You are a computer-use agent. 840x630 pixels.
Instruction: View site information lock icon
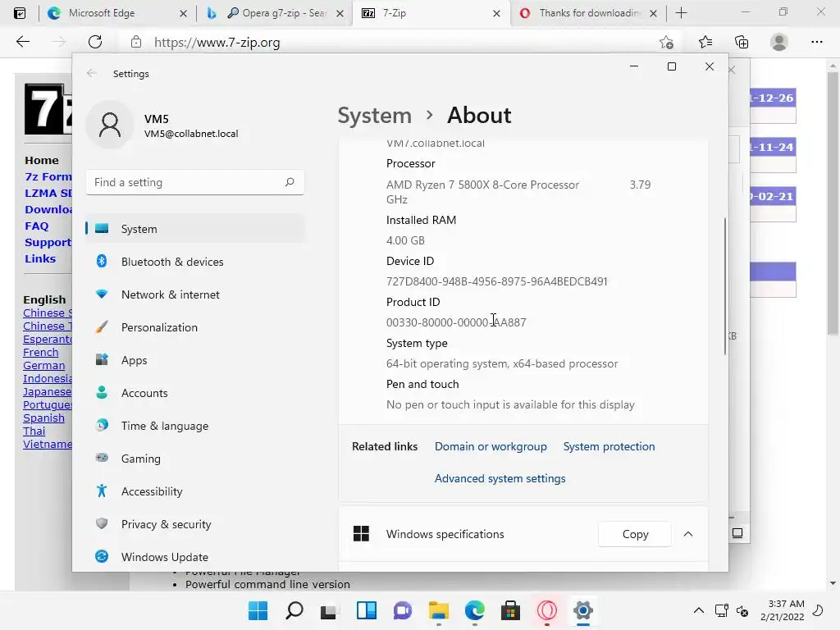[136, 42]
